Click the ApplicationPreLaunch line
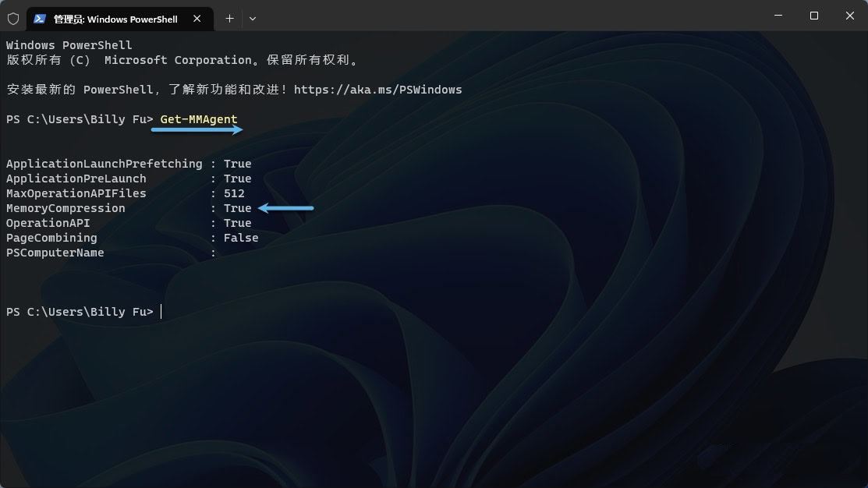 click(x=129, y=179)
